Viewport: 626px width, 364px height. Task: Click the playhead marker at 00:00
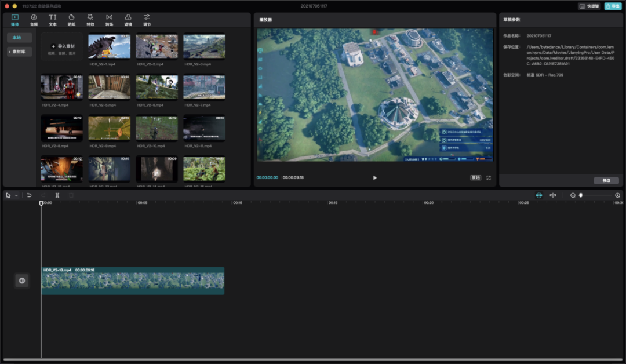click(x=41, y=203)
